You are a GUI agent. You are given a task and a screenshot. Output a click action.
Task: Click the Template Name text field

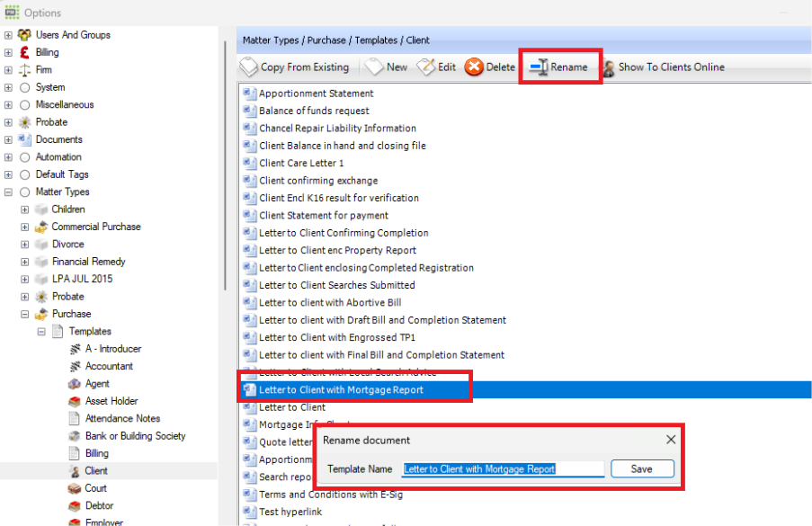tap(502, 468)
